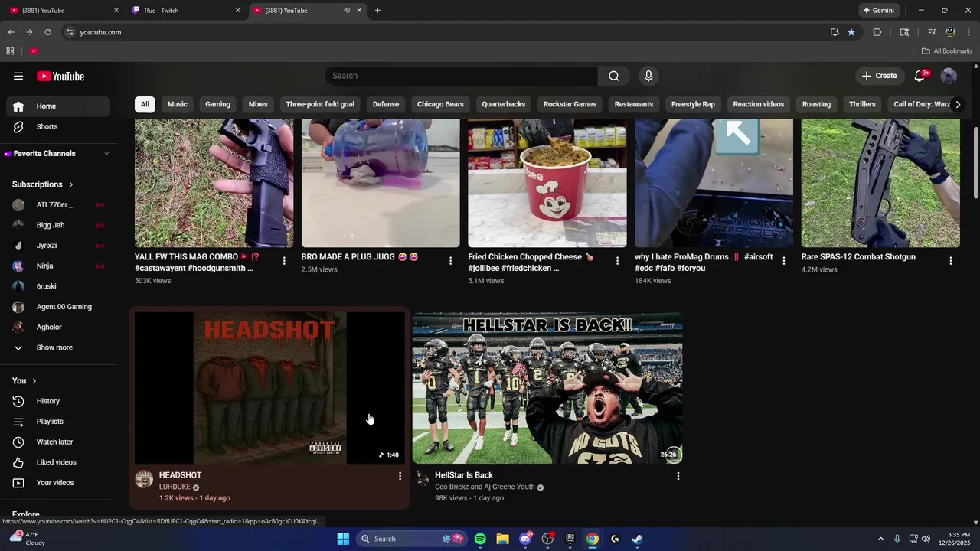980x551 pixels.
Task: Open options for HellStar Is Back video
Action: click(678, 476)
